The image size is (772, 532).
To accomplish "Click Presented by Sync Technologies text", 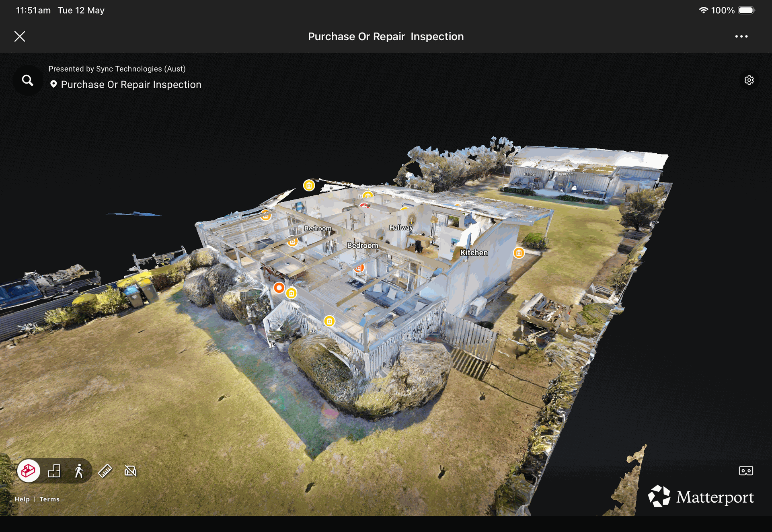I will tap(117, 69).
